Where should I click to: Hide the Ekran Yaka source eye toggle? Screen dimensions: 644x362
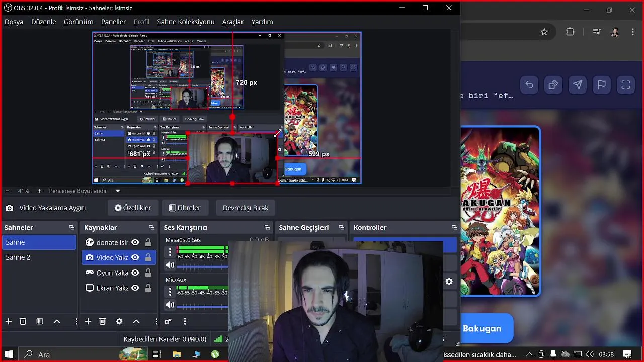pos(135,288)
